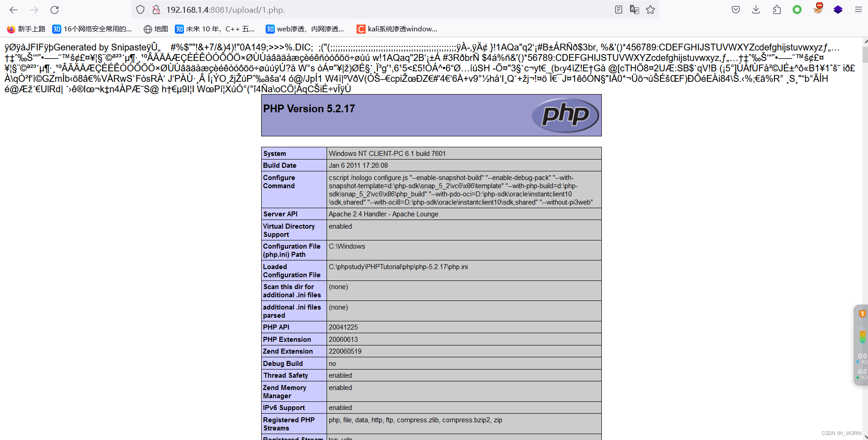
Task: Select the Loaded Configuration File label
Action: 292,271
